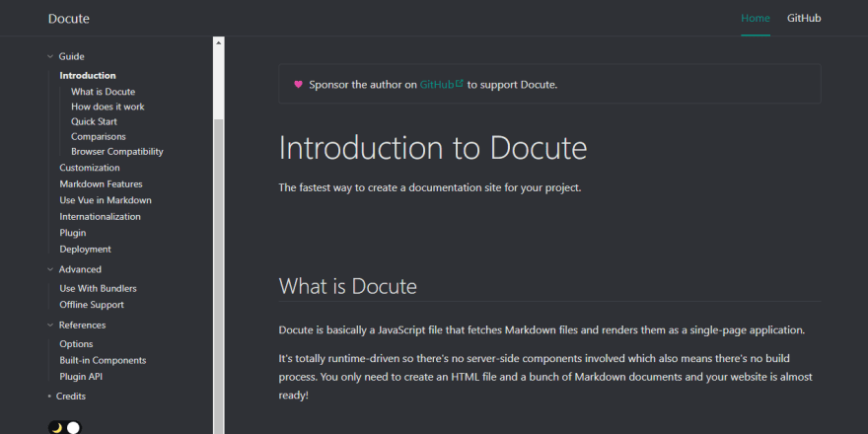Open the Home nav tab
The image size is (868, 434).
[x=756, y=19]
